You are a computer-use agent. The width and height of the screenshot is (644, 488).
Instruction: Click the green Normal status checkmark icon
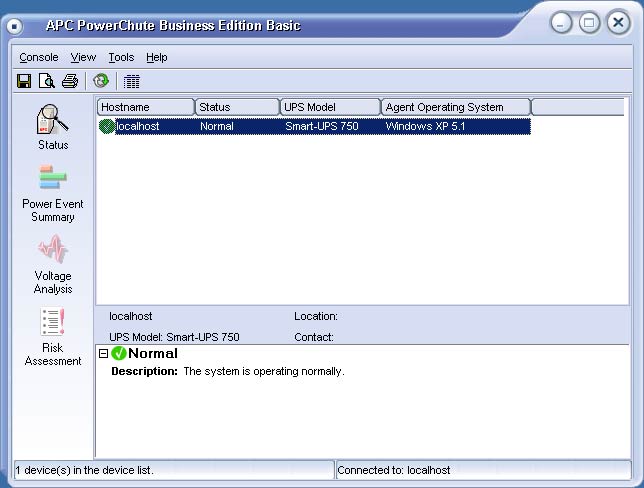[119, 353]
